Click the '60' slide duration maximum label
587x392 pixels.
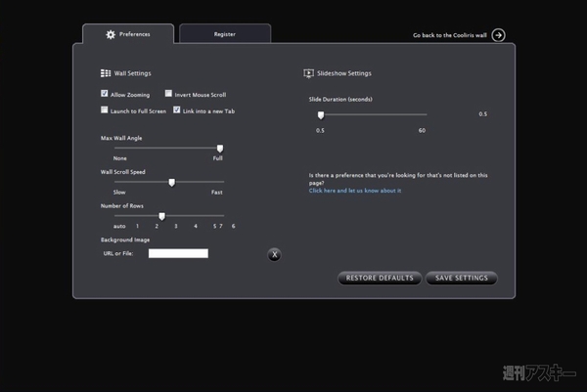[x=422, y=131]
